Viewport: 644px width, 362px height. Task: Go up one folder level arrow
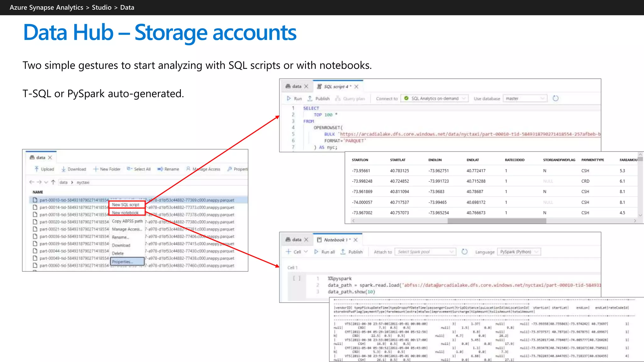tap(53, 182)
